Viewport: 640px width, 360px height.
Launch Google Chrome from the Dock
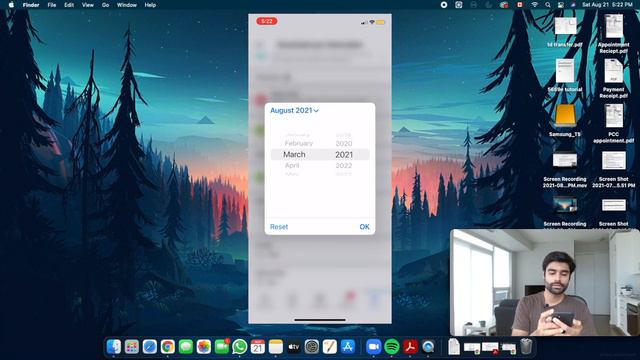(x=167, y=347)
